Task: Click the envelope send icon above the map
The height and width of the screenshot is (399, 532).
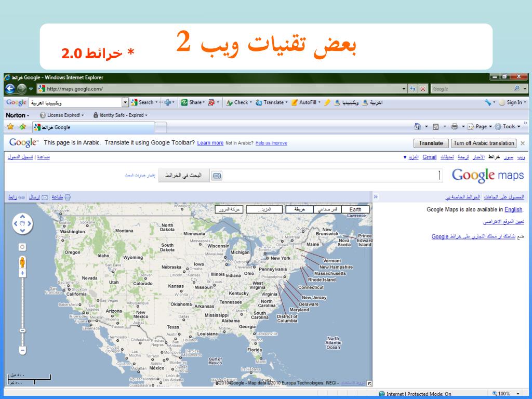Action: coord(45,197)
